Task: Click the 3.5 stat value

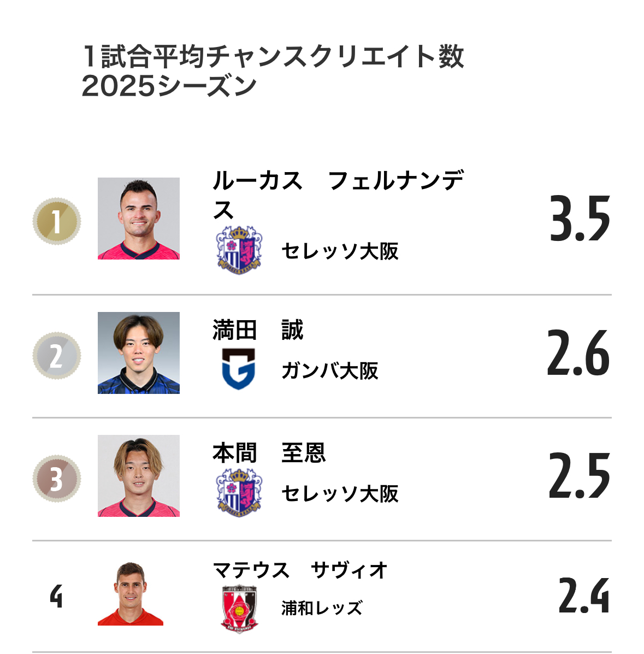Action: [x=580, y=219]
